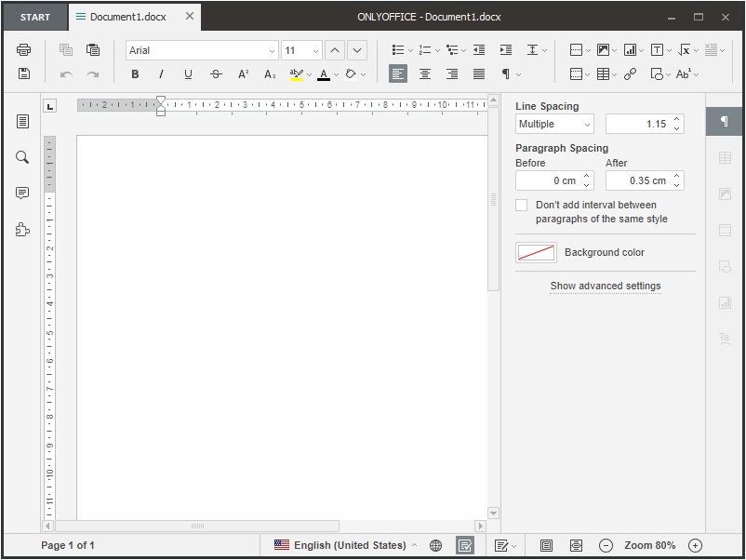Click Fit to width icon
Image resolution: width=746 pixels, height=560 pixels.
576,545
